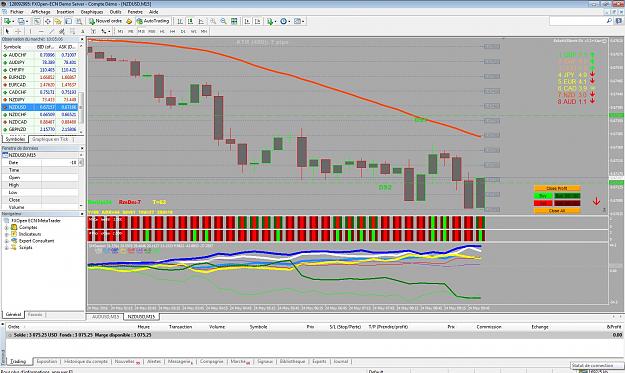Click the Close Profit button on chart
Screen dimensions: 625x373
pos(557,188)
